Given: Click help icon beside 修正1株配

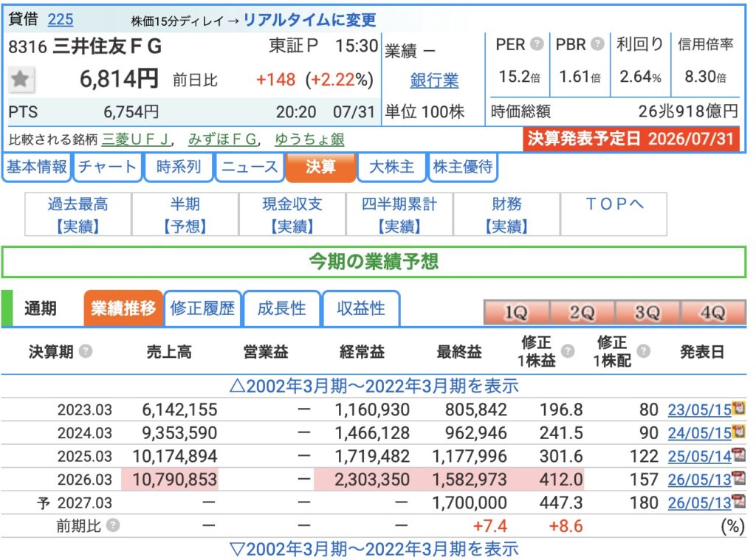Looking at the screenshot, I should click(x=643, y=351).
